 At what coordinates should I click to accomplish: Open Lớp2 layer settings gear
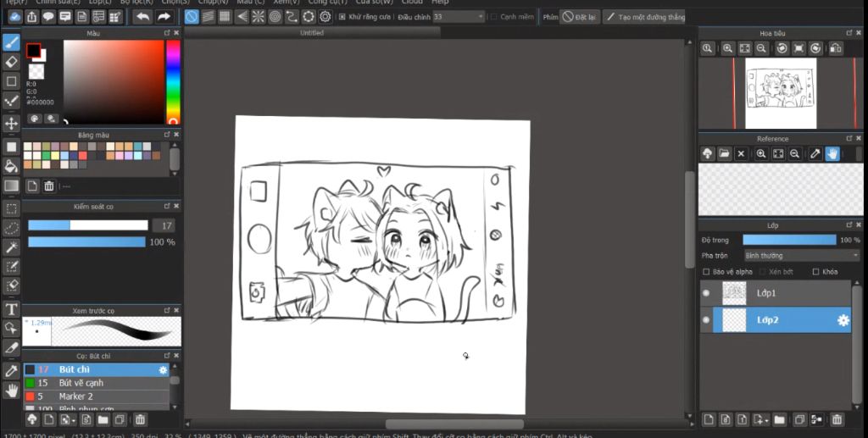coord(843,320)
